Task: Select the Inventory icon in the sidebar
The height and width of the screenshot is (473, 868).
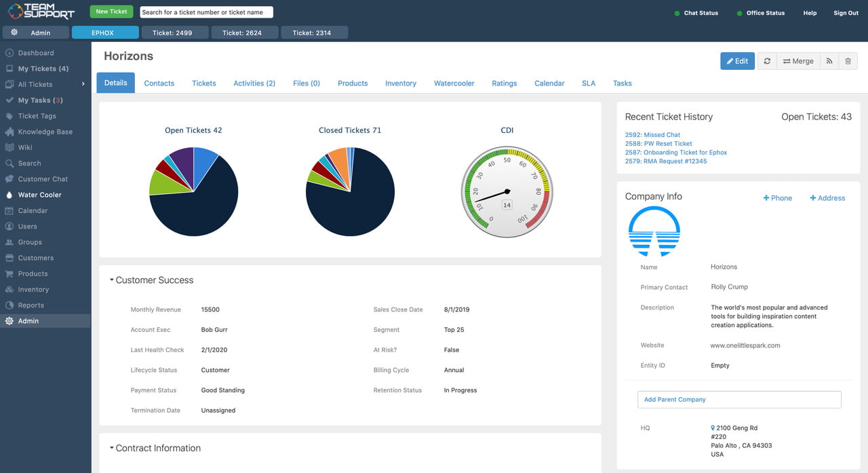Action: (x=9, y=289)
